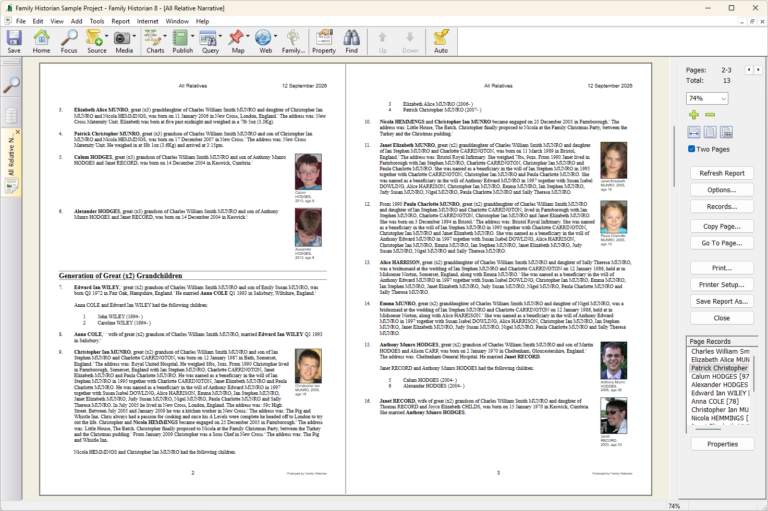Click the Down arrow toolbar icon

[410, 41]
